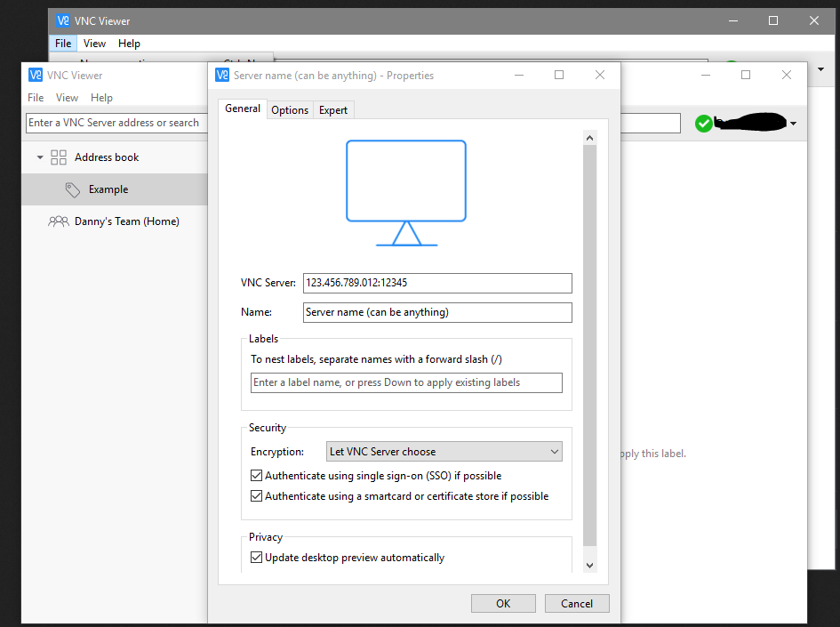Minimize the Properties dialog
The height and width of the screenshot is (627, 840).
[x=518, y=75]
